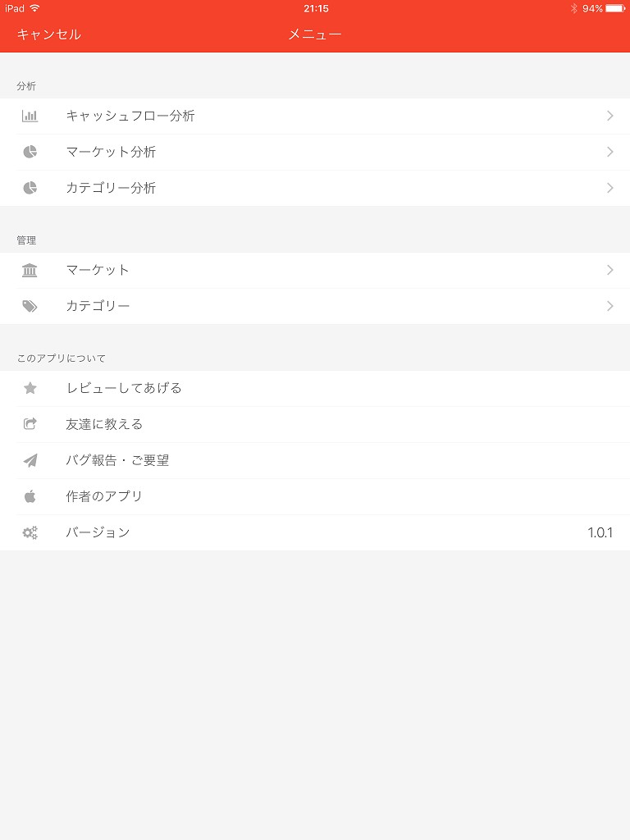630x840 pixels.
Task: Open the 作者のアプリ link
Action: (x=104, y=496)
